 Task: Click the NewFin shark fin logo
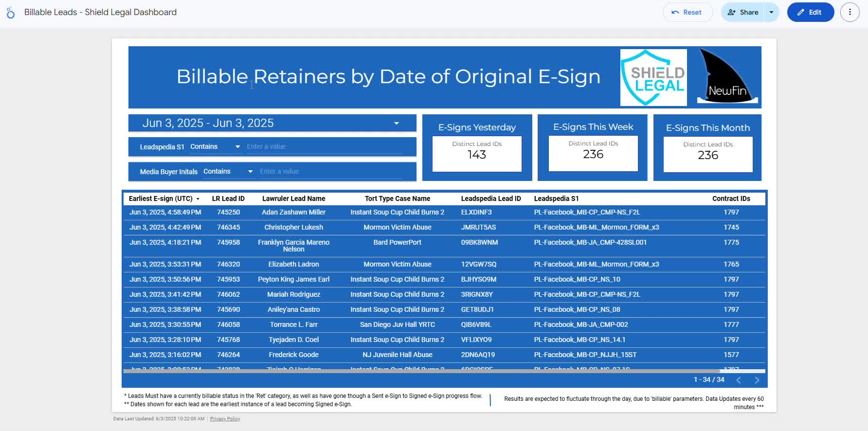(x=727, y=77)
